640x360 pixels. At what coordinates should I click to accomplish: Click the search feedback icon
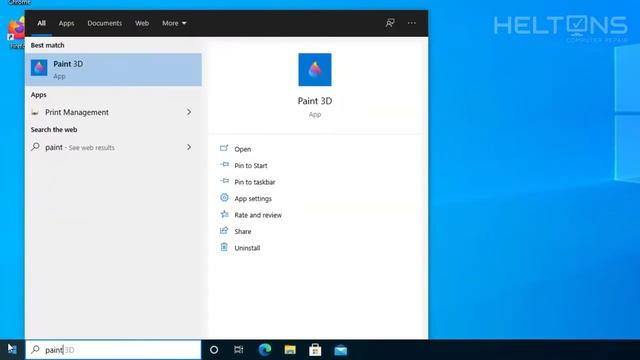point(390,23)
